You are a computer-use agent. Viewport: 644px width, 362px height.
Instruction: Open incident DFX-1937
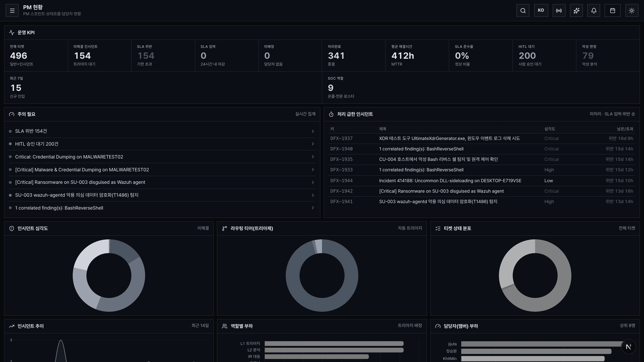[482, 138]
